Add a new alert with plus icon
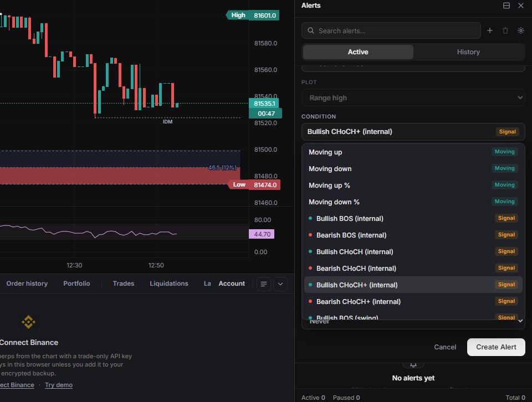This screenshot has width=532, height=402. [489, 31]
